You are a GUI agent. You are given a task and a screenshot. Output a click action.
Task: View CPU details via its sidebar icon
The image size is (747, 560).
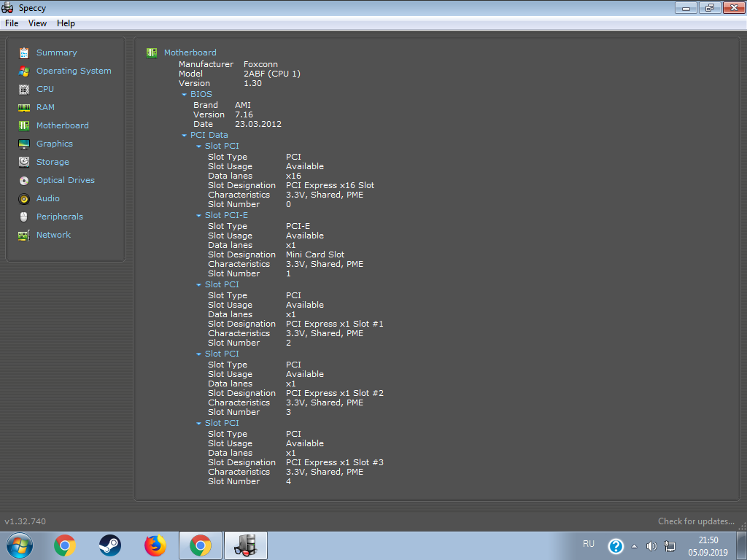(44, 89)
